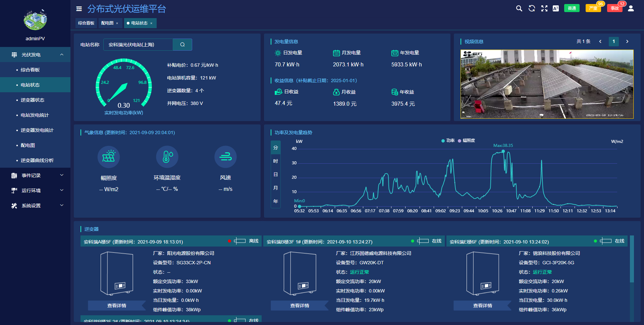644x325 pixels.
Task: Switch to the 综合看板 tab
Action: pos(86,23)
